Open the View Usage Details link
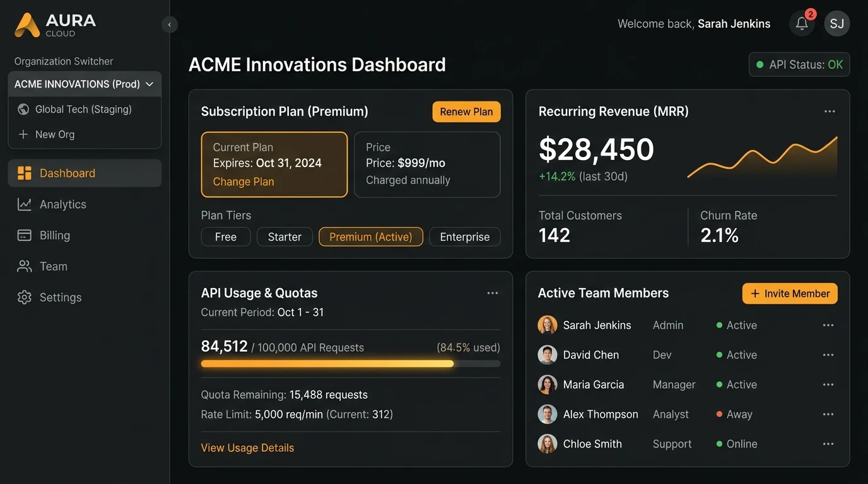The height and width of the screenshot is (484, 868). coord(247,448)
